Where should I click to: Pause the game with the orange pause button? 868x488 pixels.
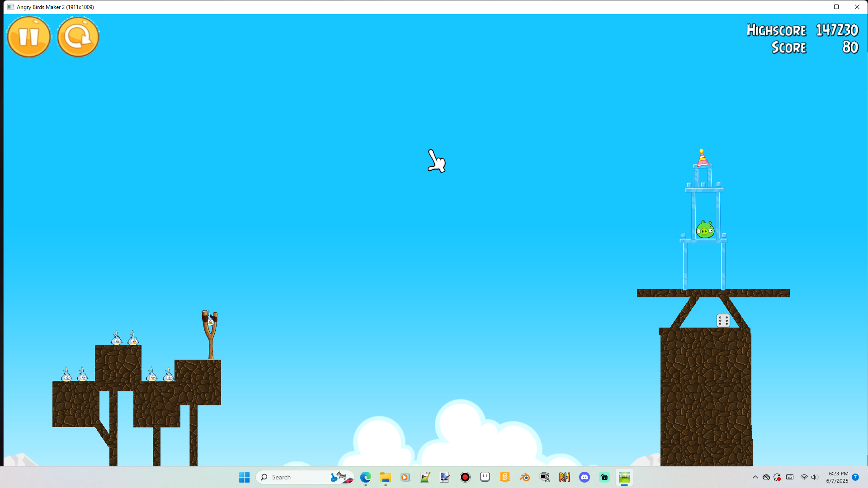pos(29,37)
